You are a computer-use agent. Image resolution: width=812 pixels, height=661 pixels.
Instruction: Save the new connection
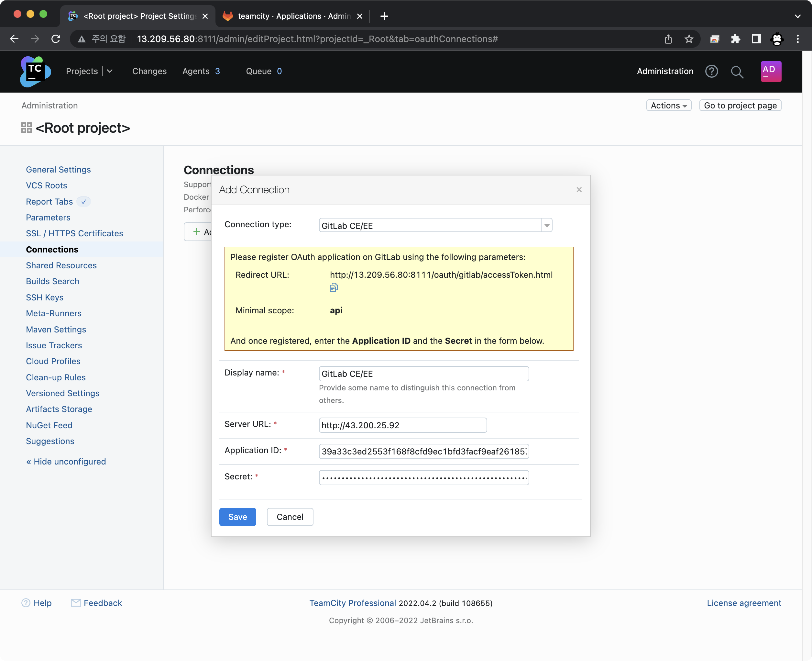237,517
